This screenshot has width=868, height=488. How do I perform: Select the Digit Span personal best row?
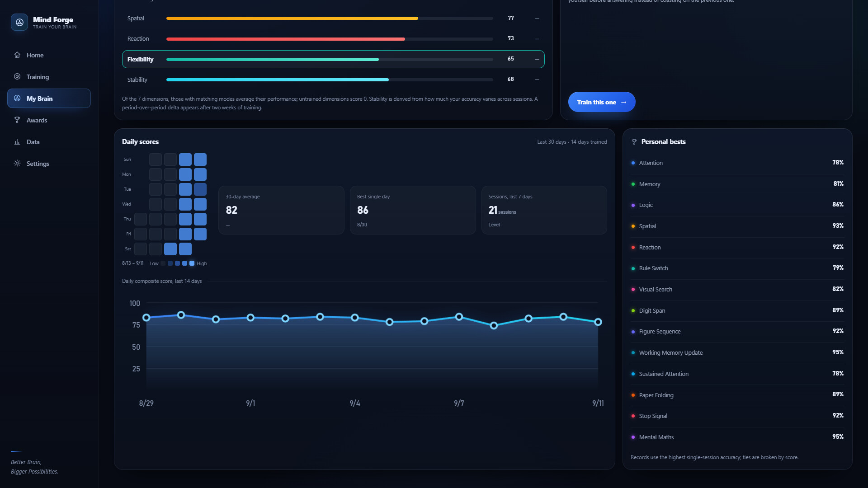tap(737, 310)
